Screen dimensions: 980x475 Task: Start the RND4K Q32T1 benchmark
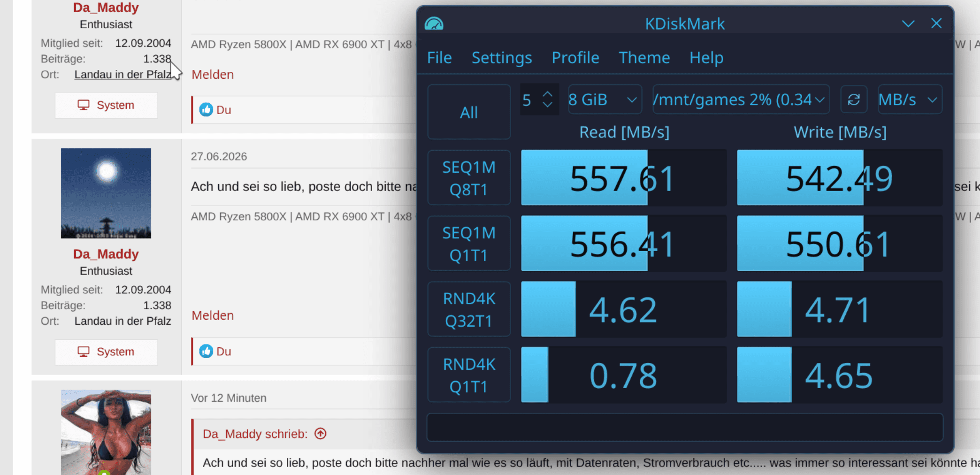coord(469,309)
